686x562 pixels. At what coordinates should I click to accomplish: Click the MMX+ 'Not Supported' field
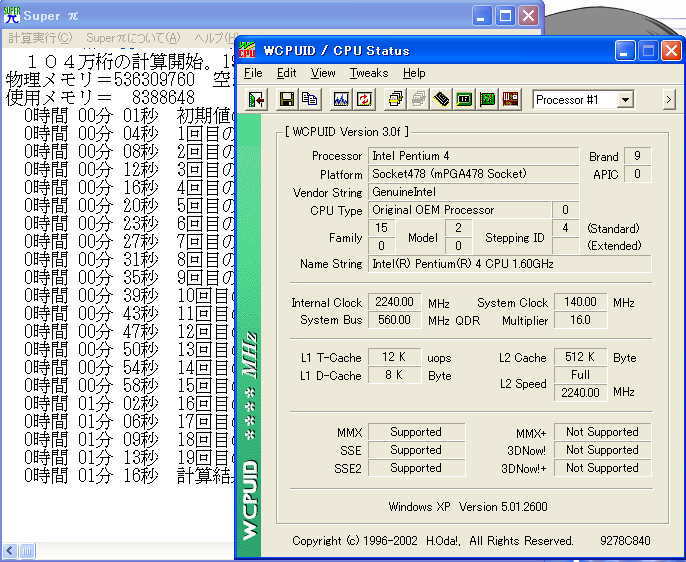(x=602, y=432)
